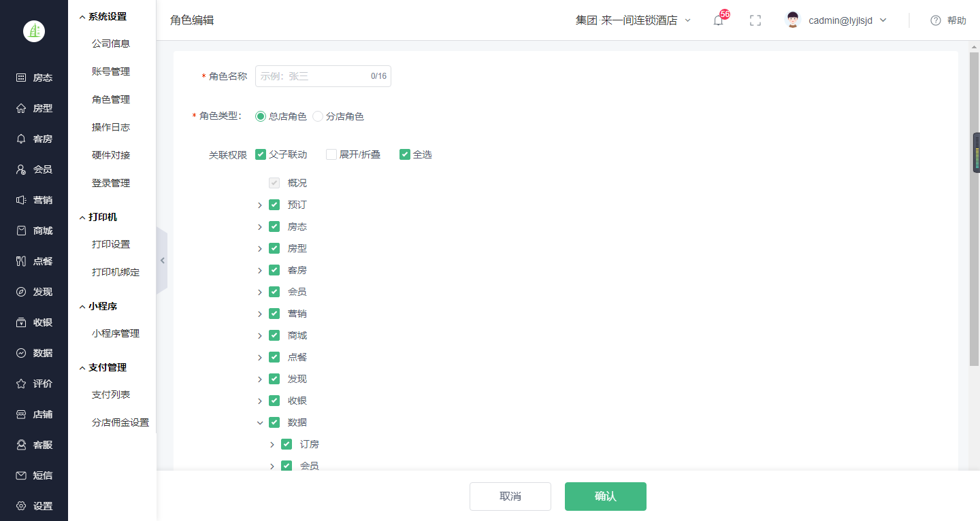The image size is (980, 521).
Task: Open the 店铺 shop icon
Action: [x=21, y=414]
